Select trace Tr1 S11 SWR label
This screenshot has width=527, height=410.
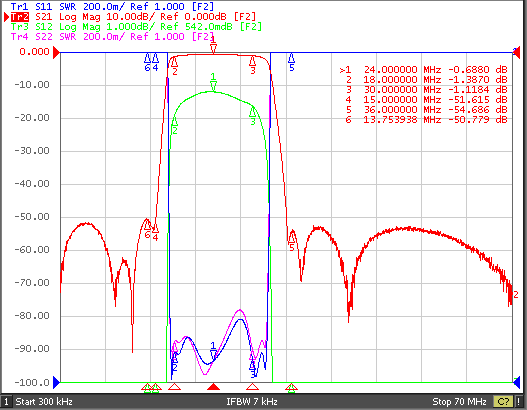coord(112,6)
